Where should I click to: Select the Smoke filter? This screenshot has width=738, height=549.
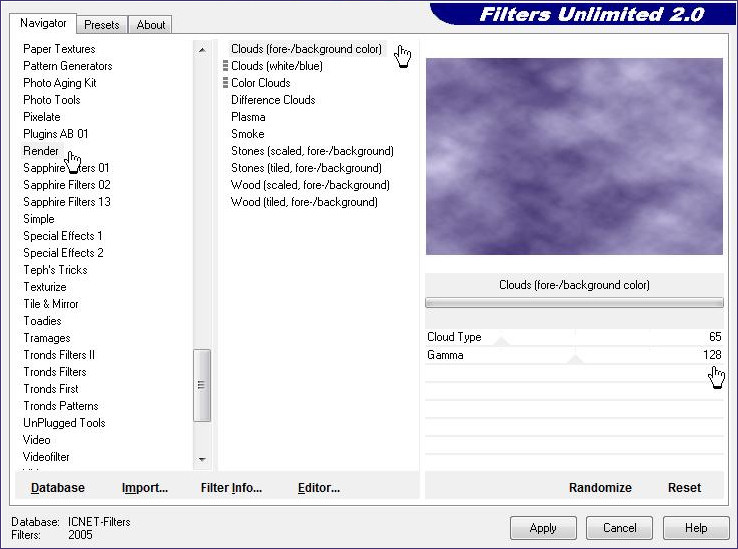[x=248, y=134]
